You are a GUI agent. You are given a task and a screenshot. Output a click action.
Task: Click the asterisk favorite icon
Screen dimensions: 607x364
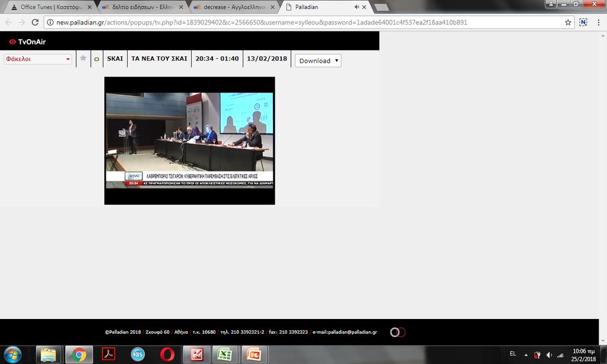tap(83, 59)
